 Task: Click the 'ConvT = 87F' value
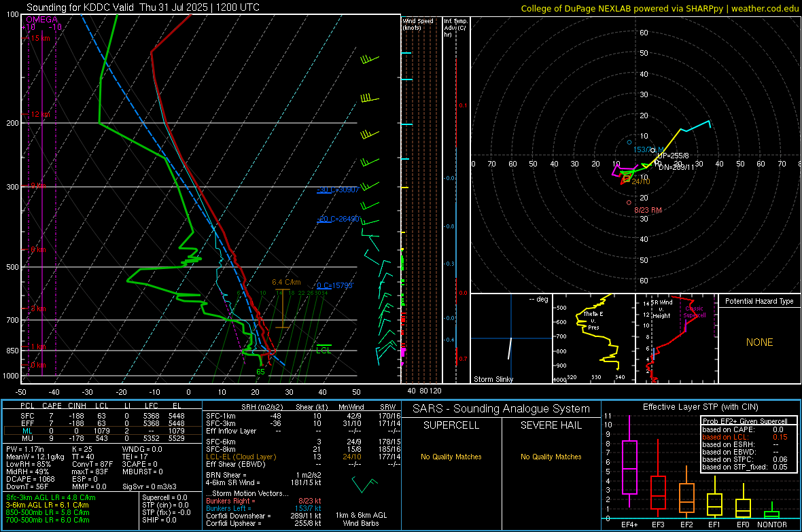tap(92, 464)
